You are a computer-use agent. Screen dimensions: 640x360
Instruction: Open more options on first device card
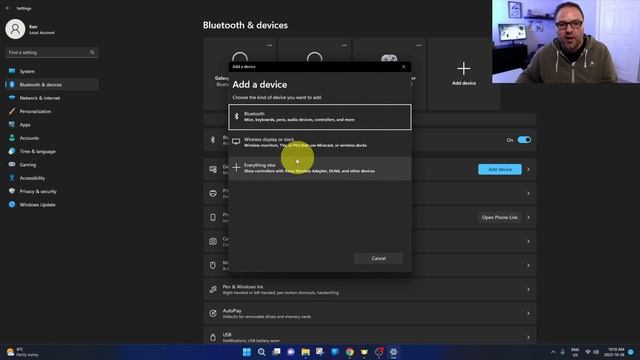pyautogui.click(x=269, y=45)
